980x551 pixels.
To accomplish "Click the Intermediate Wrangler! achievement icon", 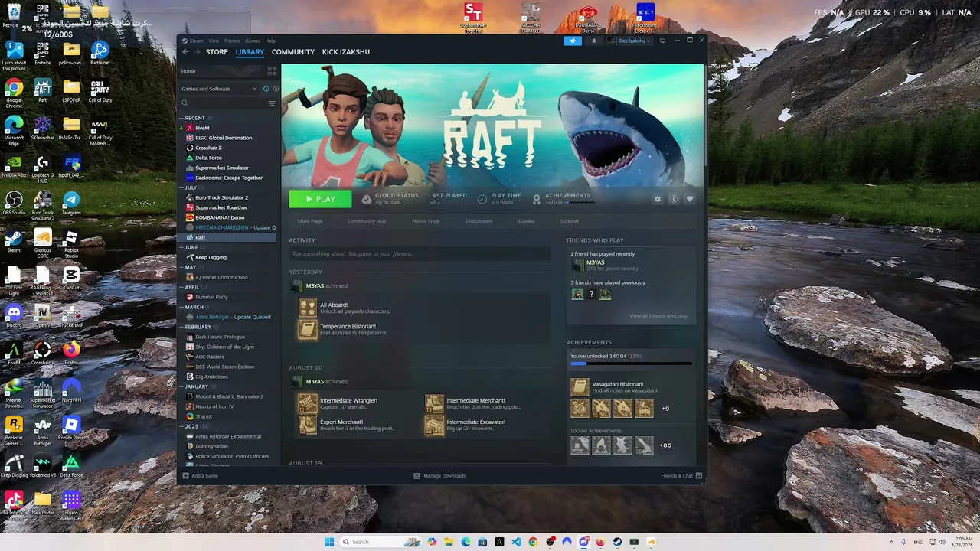I will (308, 403).
